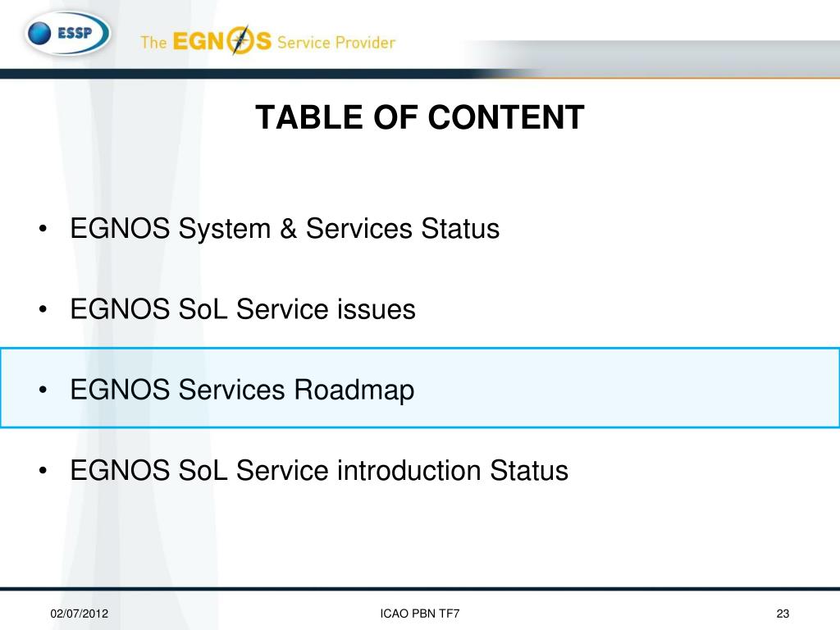840x630 pixels.
Task: Click the ESSP globe logo
Action: (67, 33)
